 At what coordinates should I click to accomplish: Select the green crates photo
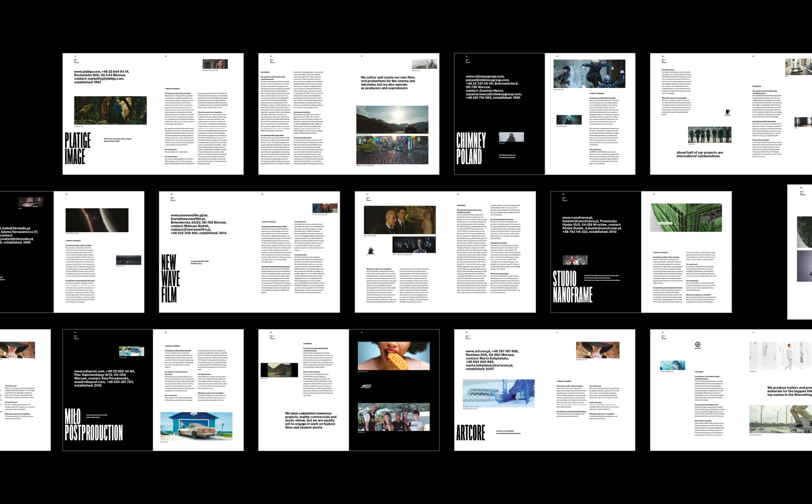(686, 217)
